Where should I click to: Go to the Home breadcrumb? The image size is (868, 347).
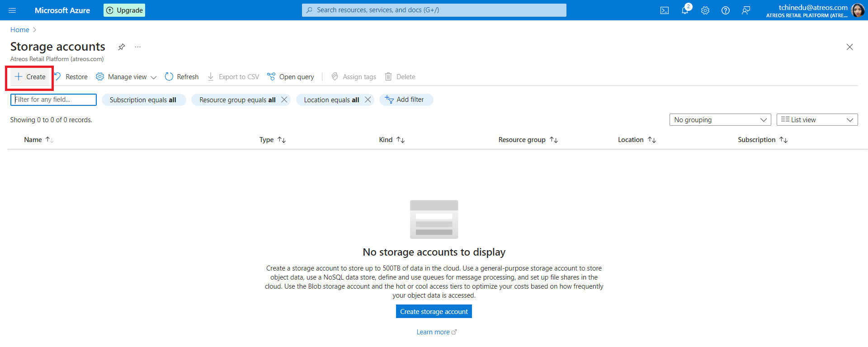point(20,30)
